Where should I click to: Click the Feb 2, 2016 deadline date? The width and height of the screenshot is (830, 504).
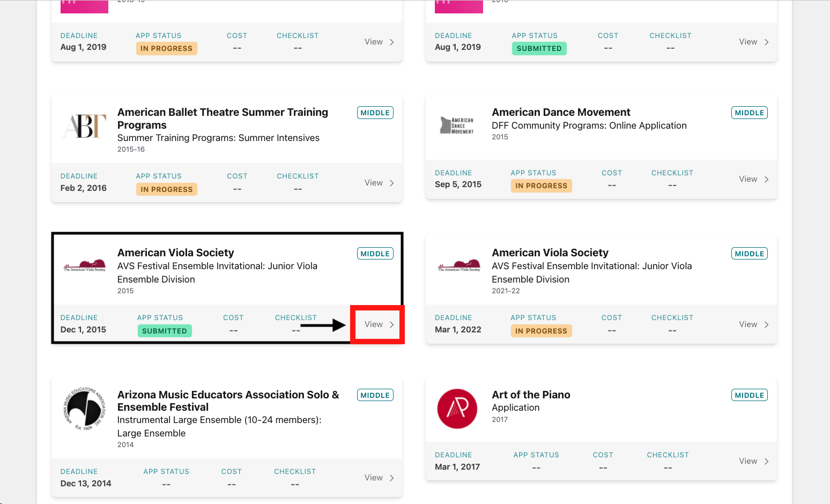tap(84, 188)
